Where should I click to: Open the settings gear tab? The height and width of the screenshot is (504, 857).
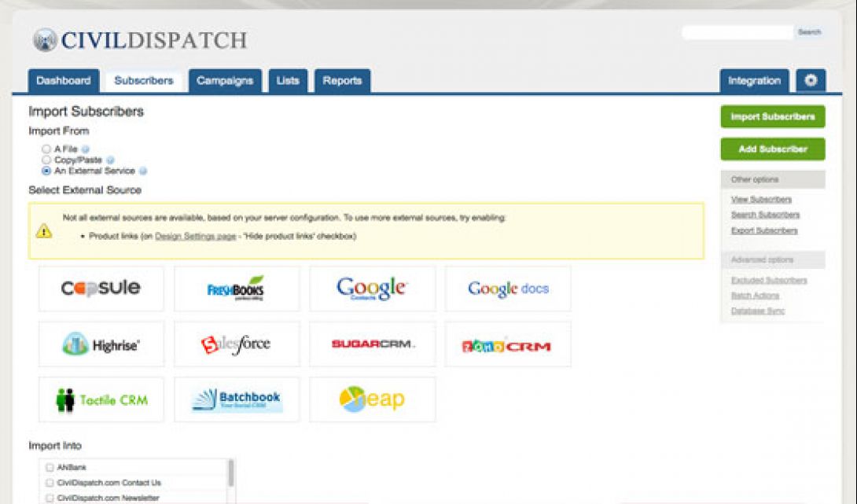[811, 80]
